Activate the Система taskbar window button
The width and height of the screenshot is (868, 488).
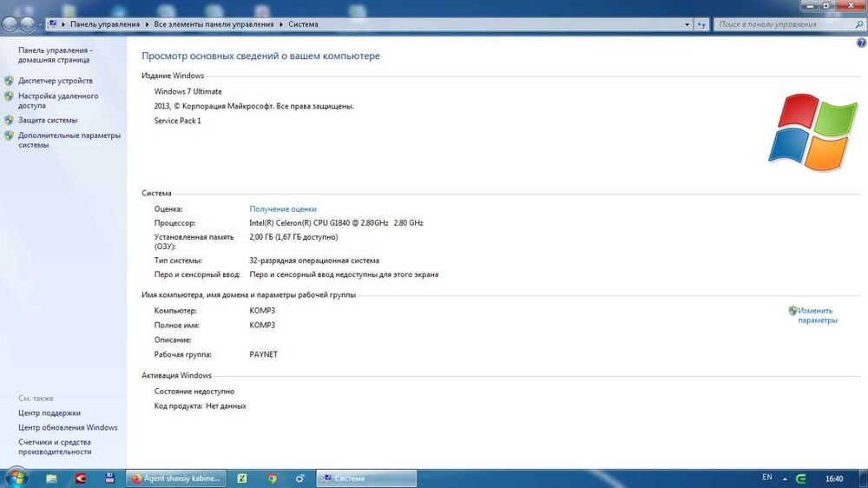(366, 478)
